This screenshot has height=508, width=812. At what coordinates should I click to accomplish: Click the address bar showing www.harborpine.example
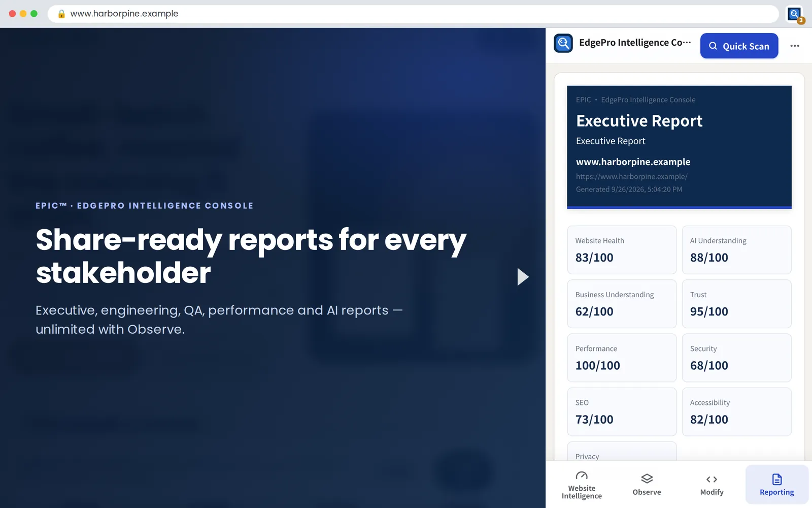(413, 14)
